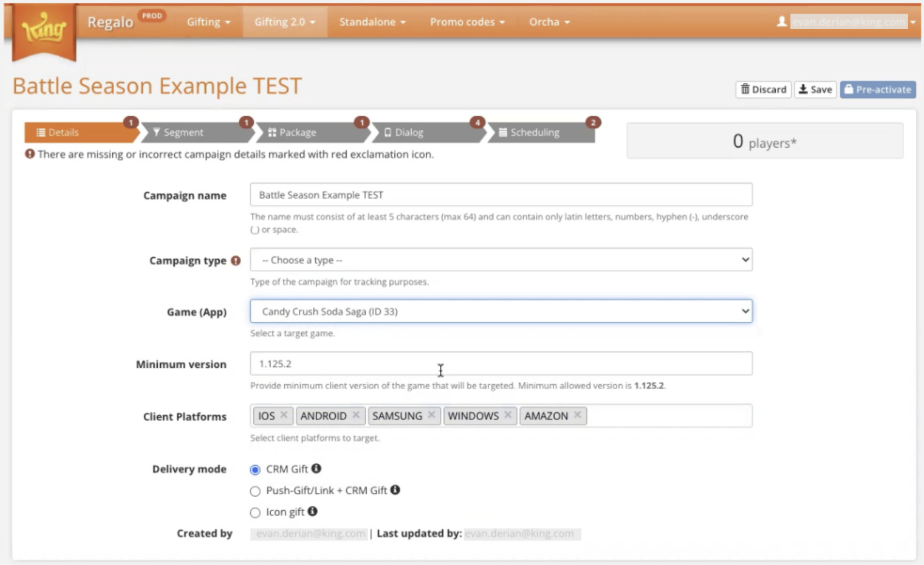The image size is (924, 565).
Task: Click the Pre-activate button
Action: click(x=878, y=90)
